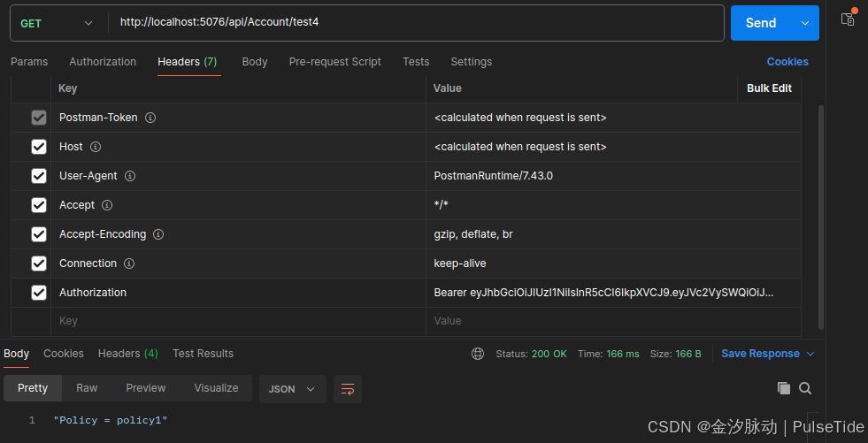Switch to the Params tab

point(29,62)
